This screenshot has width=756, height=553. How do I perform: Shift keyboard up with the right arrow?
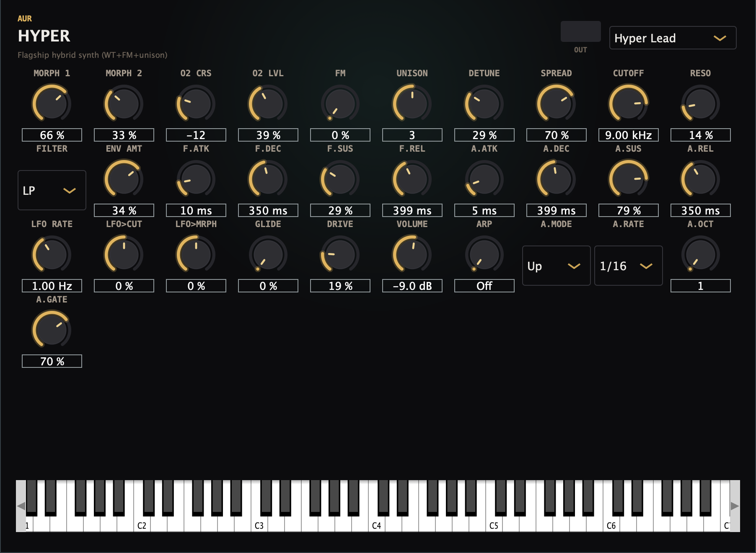735,506
